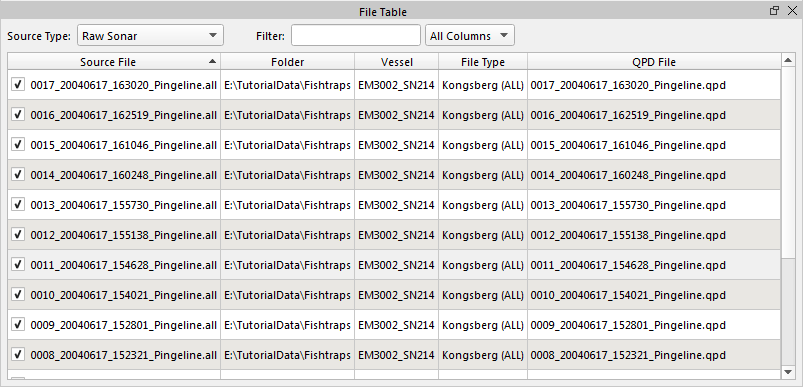
Task: Uncheck the 0017_20040617_163020_Pingeline.all checkbox
Action: pos(18,84)
